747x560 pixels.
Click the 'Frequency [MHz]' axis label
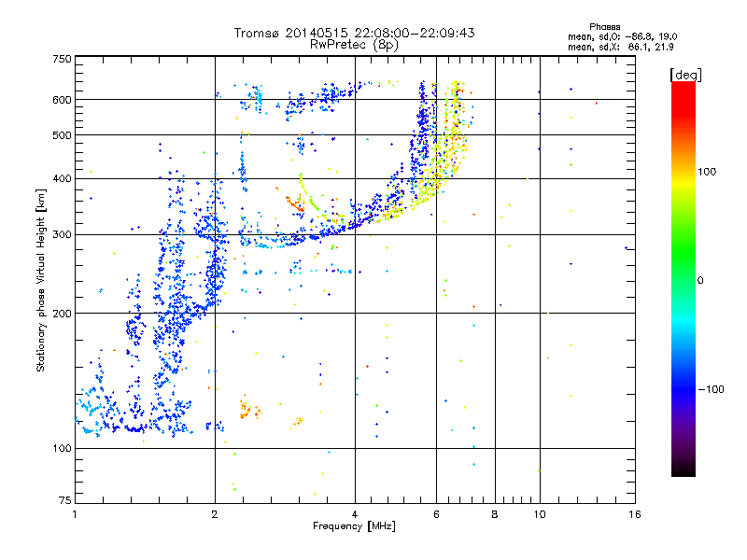click(354, 526)
